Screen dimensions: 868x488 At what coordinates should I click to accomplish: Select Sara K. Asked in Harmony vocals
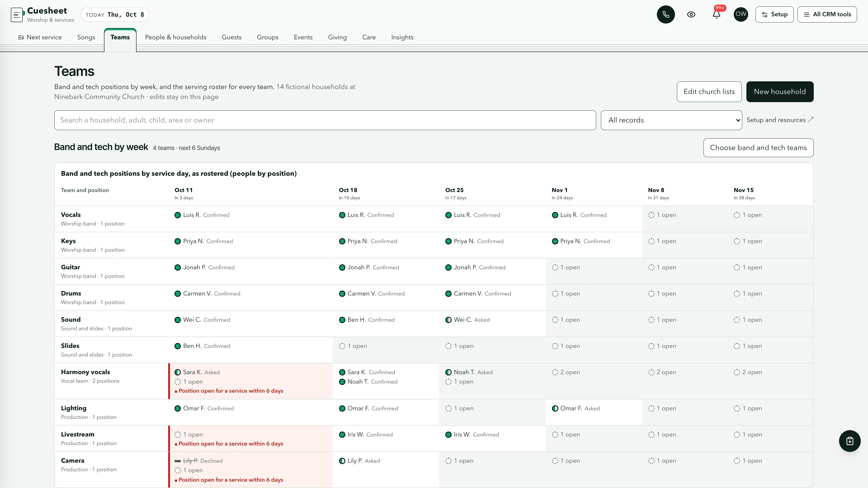197,372
